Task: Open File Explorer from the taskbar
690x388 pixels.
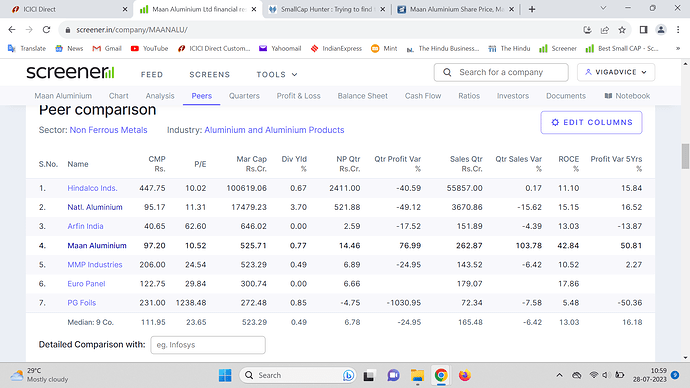Action: [417, 375]
